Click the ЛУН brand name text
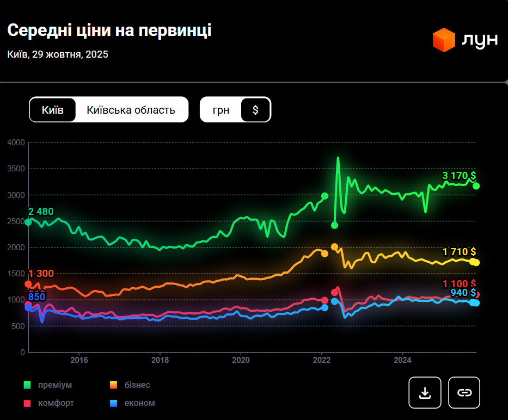 pyautogui.click(x=480, y=41)
